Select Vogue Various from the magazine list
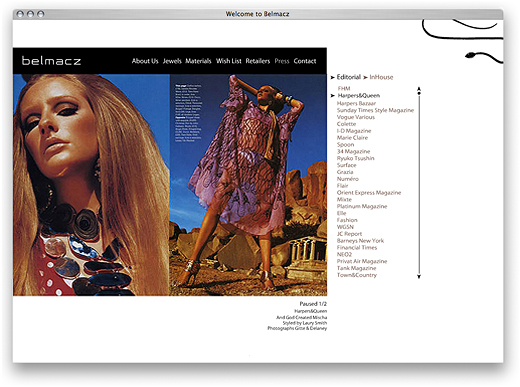This screenshot has width=520, height=387. pyautogui.click(x=356, y=117)
